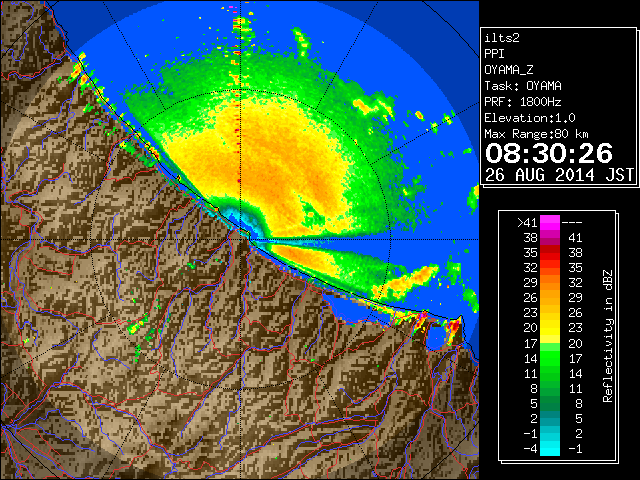Viewport: 640px width, 480px height.
Task: Click the 'PPI' scan type text
Action: click(x=494, y=54)
